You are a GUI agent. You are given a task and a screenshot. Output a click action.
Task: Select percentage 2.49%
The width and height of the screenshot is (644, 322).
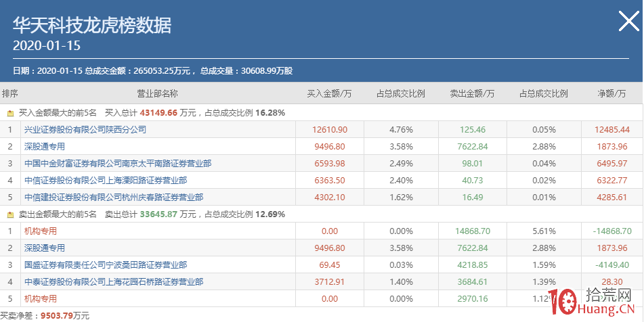pos(402,164)
